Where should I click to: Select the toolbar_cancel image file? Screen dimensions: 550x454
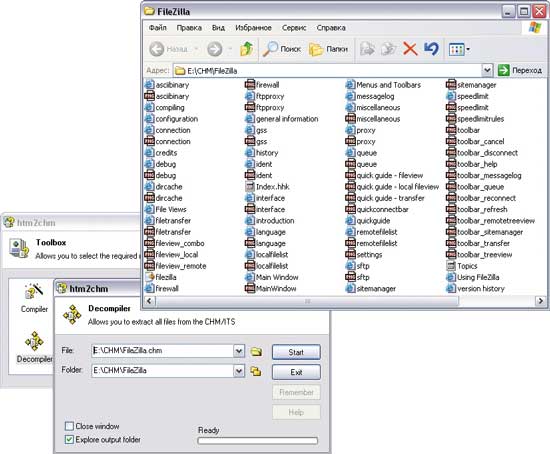click(475, 141)
